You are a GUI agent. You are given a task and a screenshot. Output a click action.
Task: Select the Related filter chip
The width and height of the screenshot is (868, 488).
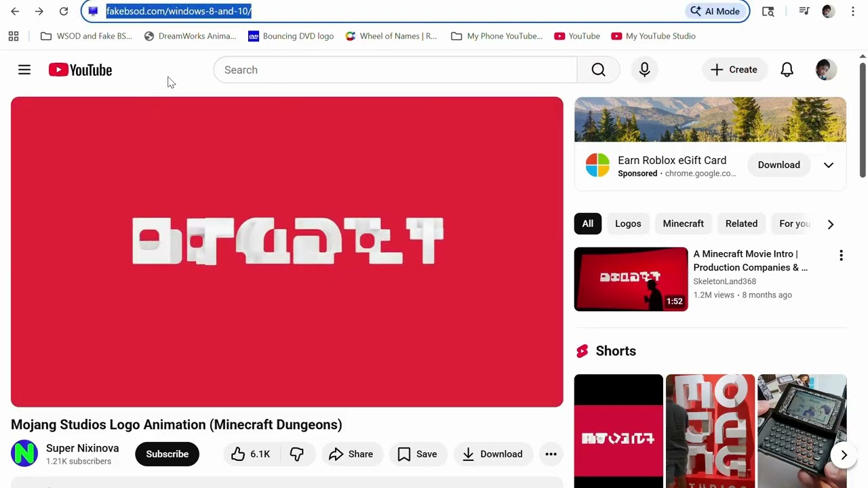point(741,224)
